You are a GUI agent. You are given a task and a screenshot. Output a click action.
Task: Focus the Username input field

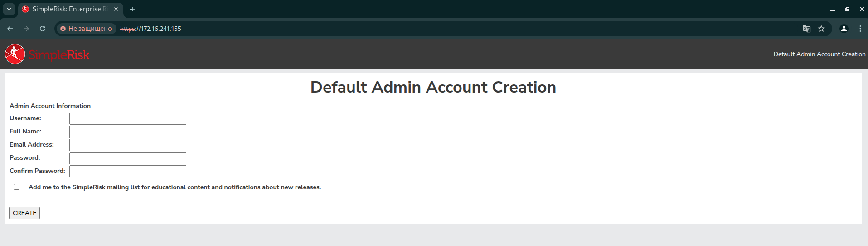tap(128, 118)
